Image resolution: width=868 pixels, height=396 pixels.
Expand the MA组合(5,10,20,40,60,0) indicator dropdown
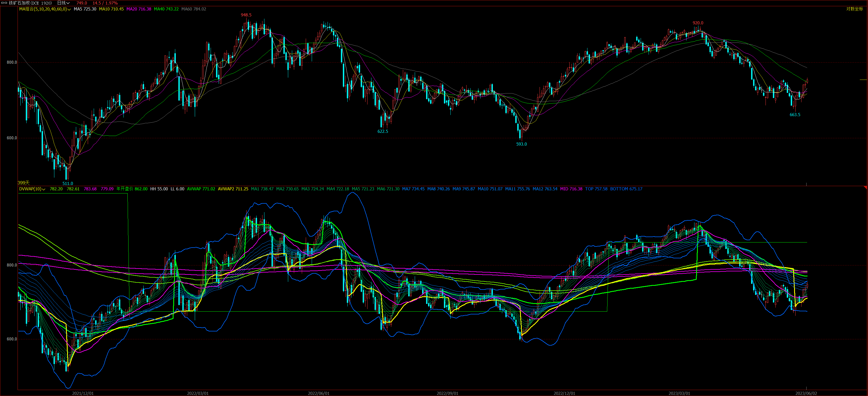(x=45, y=9)
